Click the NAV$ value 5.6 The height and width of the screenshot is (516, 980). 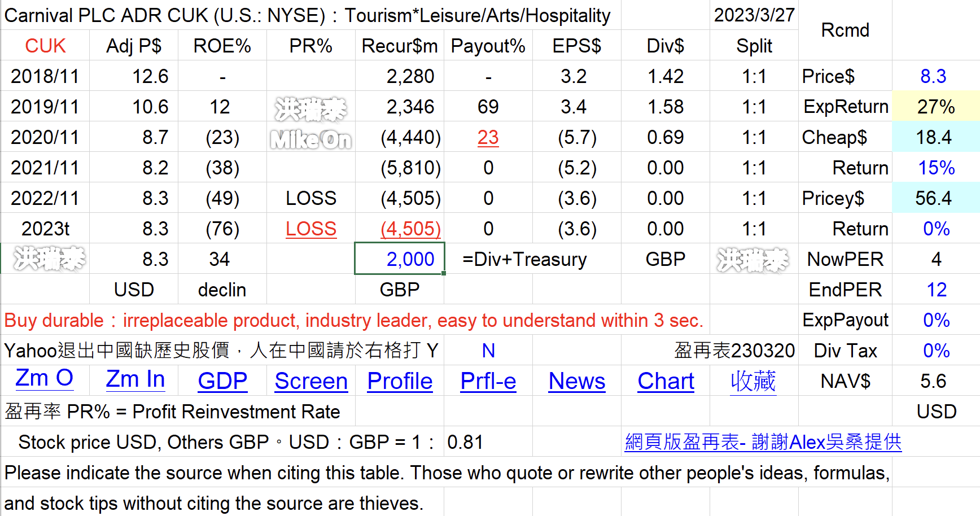(936, 381)
